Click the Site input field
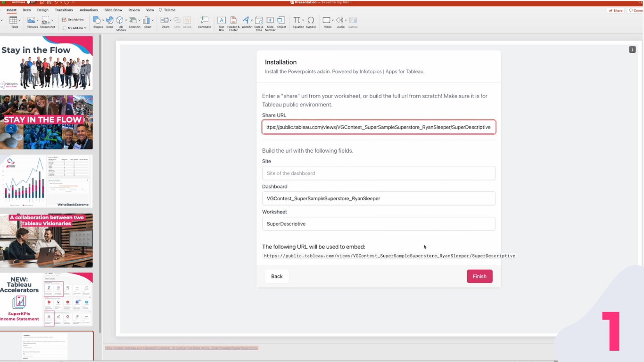Screen dimensions: 644x362 tap(379, 173)
